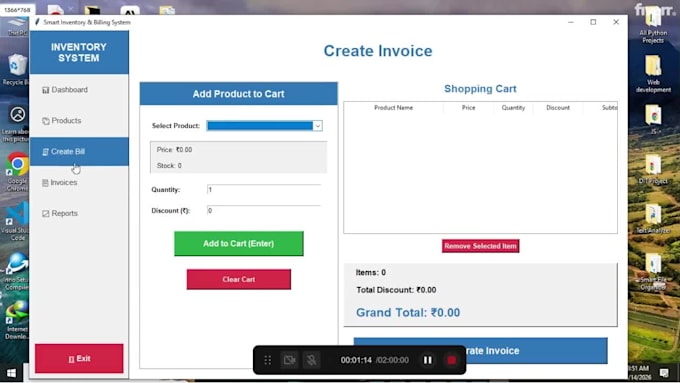Sort cart by Product Name column header
Viewport: 680px width, 383px height.
(393, 108)
